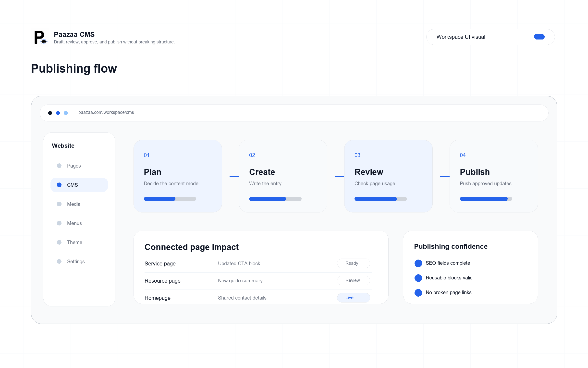Click the blue dot beside No broken page links
The image size is (588, 368).
tap(418, 293)
